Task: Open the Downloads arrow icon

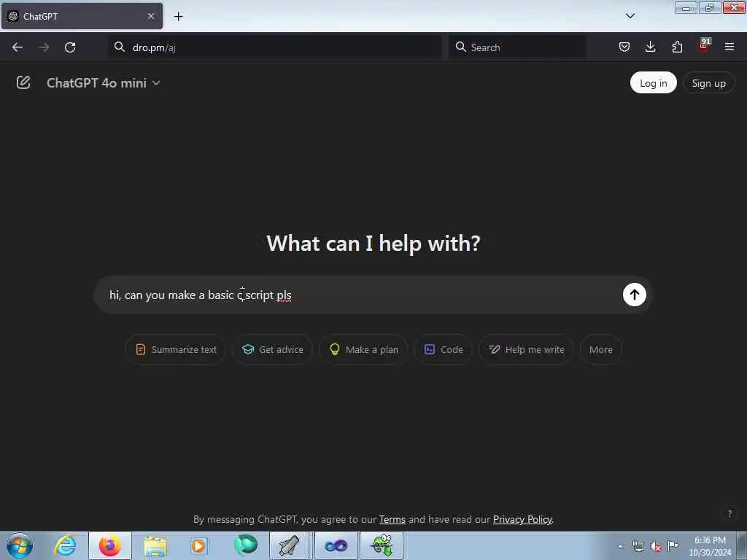Action: 650,47
